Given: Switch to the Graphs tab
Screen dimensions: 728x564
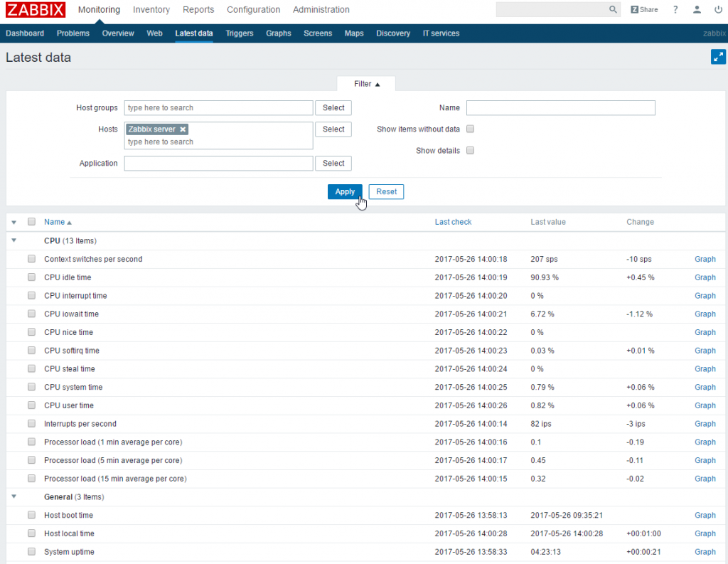Looking at the screenshot, I should (x=278, y=33).
